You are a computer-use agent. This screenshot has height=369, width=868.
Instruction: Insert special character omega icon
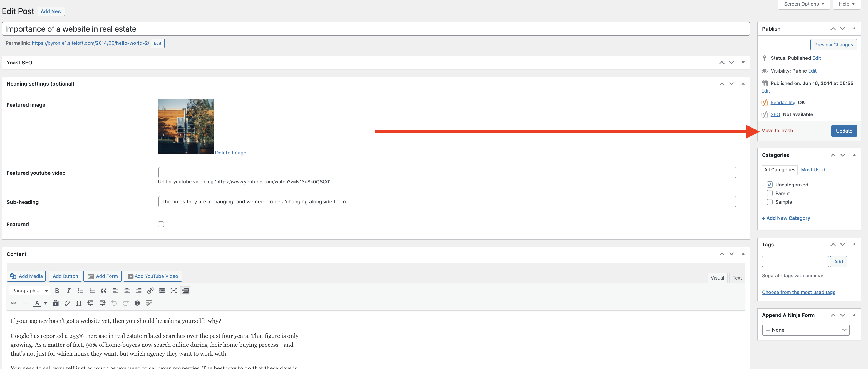tap(79, 303)
